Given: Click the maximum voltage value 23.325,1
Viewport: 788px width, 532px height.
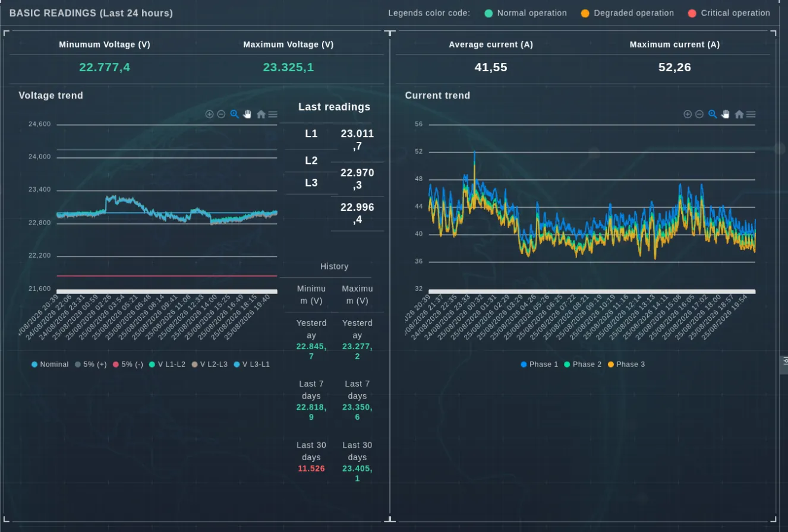Looking at the screenshot, I should point(288,67).
